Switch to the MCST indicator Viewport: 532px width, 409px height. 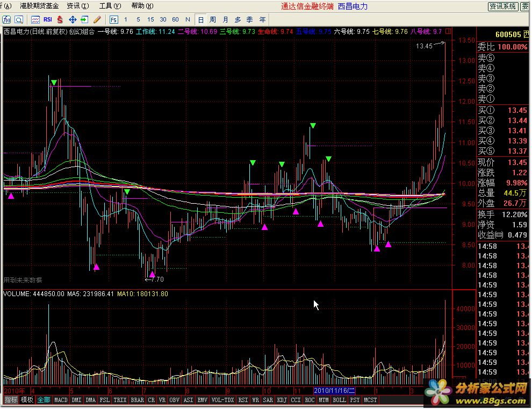click(x=370, y=400)
